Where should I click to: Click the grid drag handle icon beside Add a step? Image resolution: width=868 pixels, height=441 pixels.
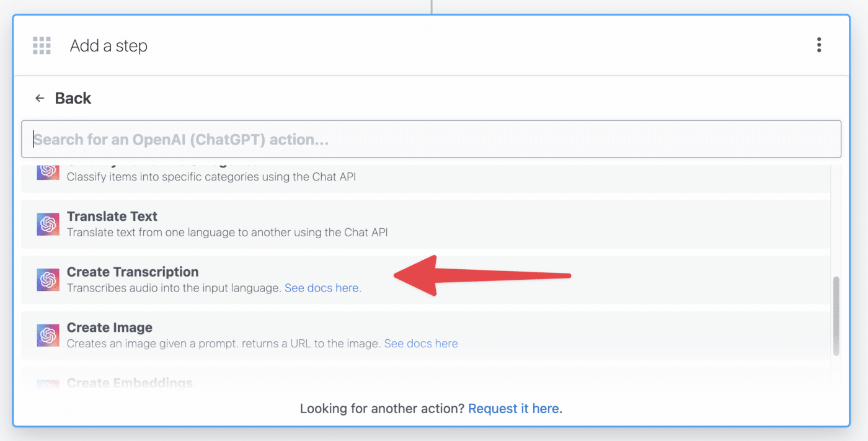pos(42,45)
